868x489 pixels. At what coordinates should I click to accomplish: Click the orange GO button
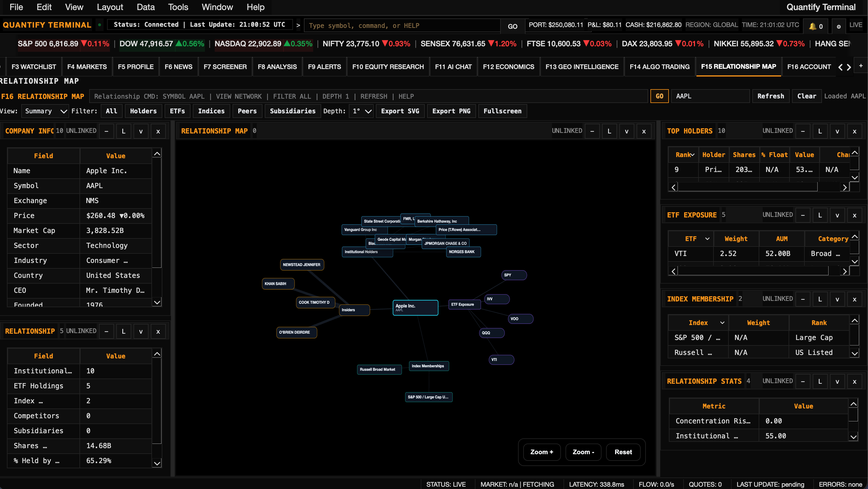click(659, 96)
